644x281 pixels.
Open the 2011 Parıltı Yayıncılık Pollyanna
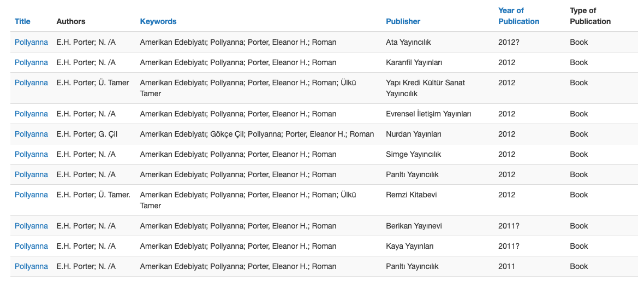[x=31, y=266]
